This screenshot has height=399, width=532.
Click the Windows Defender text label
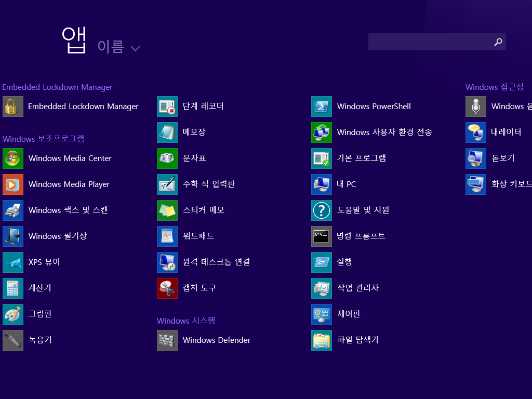tap(217, 340)
